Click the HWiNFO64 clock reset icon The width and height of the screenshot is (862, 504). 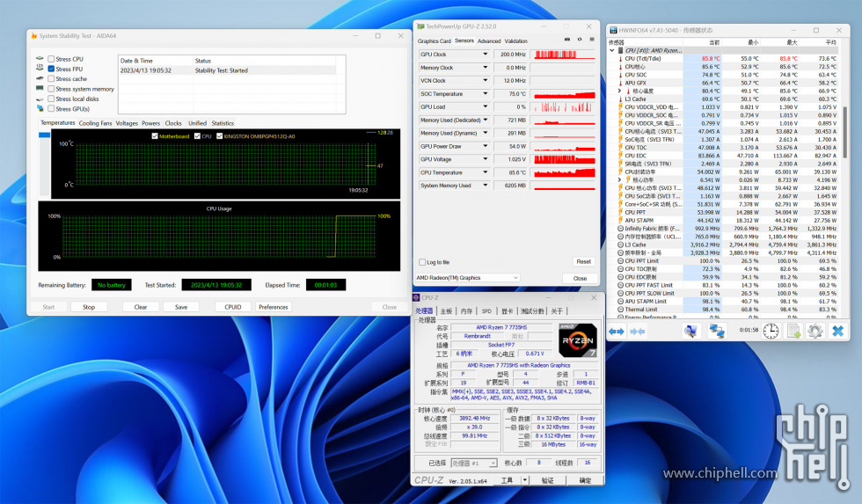tap(771, 331)
